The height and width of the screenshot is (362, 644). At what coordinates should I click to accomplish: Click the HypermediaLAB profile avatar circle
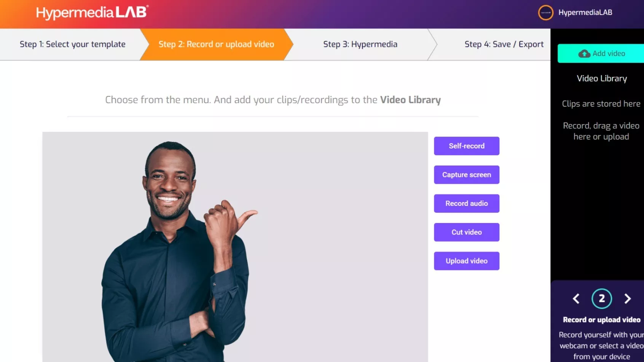click(x=545, y=13)
